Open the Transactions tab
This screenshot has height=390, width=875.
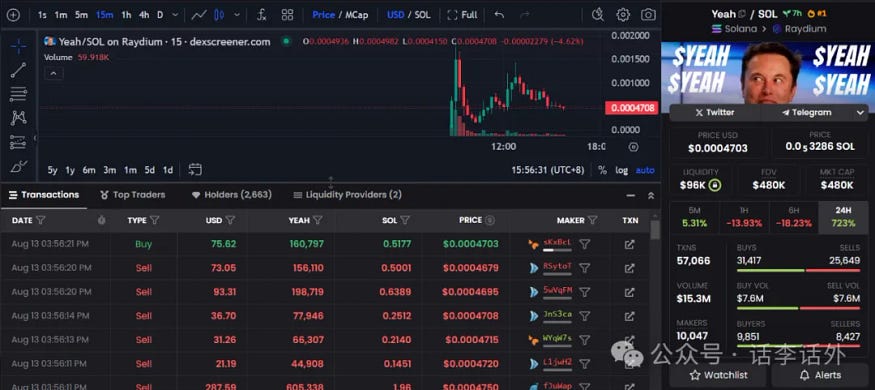click(44, 195)
